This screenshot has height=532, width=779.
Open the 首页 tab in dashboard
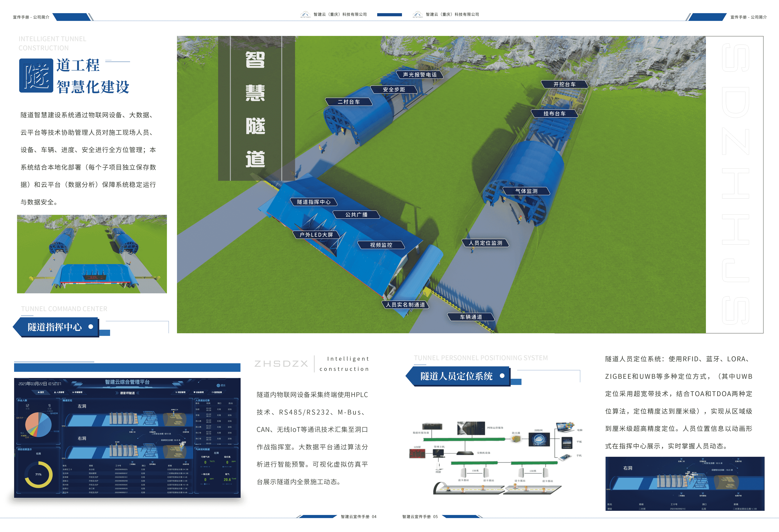point(41,392)
